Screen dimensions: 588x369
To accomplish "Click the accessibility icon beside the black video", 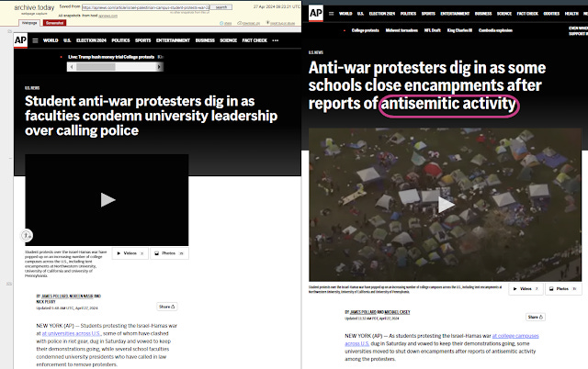I will [27, 236].
